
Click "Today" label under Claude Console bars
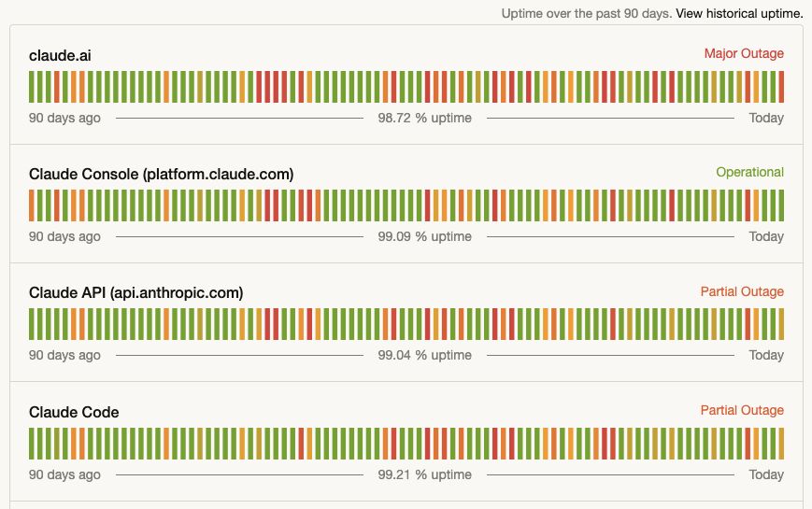click(x=766, y=236)
